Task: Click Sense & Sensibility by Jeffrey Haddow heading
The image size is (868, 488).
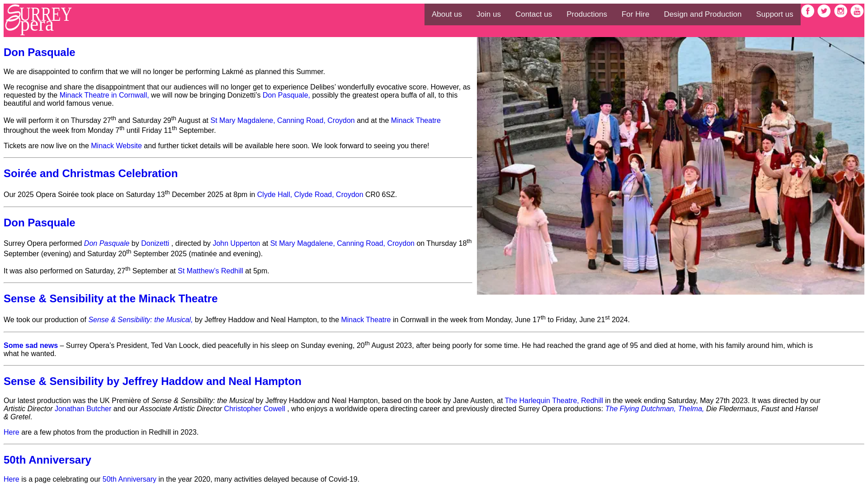Action: 152,381
